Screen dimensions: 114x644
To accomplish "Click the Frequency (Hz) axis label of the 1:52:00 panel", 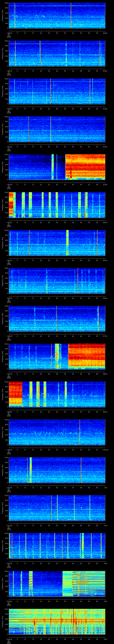I will click(x=3, y=167).
